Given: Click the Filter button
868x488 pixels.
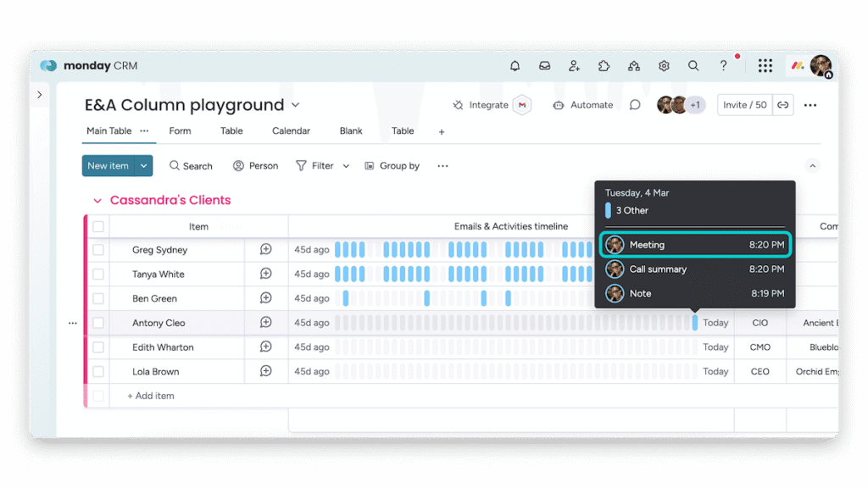Looking at the screenshot, I should pos(314,166).
